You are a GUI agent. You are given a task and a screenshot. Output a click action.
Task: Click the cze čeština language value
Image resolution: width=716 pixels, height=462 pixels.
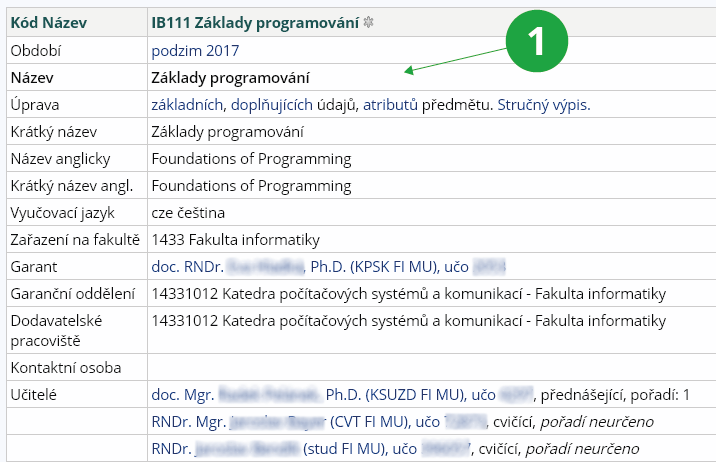coord(188,212)
